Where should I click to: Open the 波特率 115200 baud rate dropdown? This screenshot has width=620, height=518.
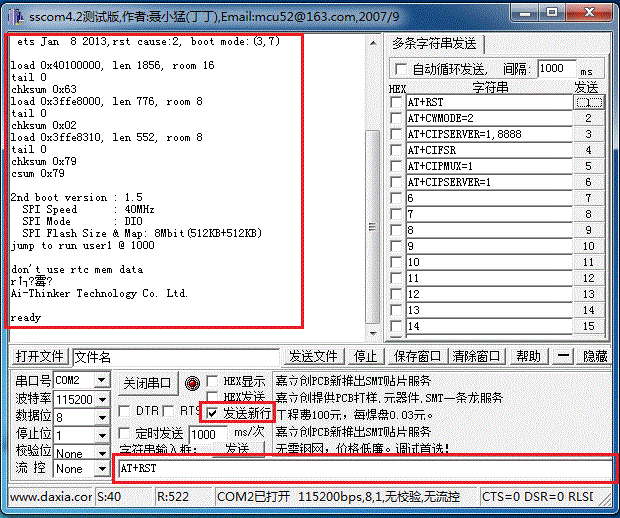102,399
